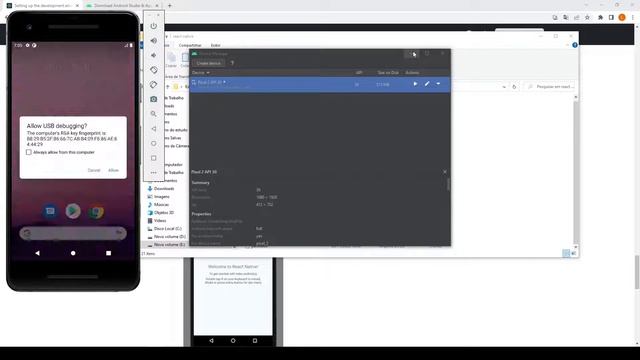Viewport: 640px width, 360px height.
Task: Click the File Explorer vertical scrollbar
Action: click(576, 171)
